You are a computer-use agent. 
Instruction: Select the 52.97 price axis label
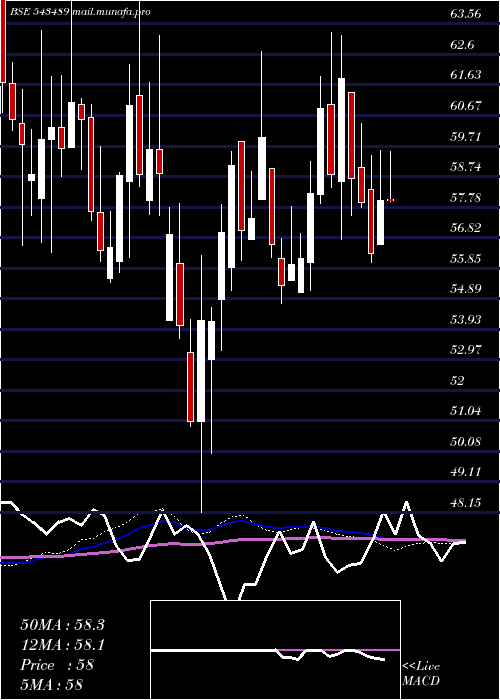pos(466,350)
